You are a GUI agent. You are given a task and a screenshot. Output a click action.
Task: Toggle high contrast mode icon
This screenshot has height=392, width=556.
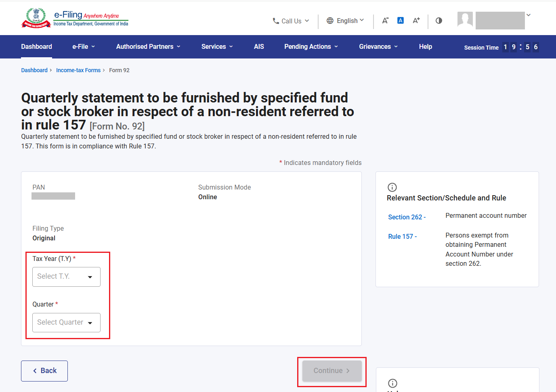click(439, 21)
